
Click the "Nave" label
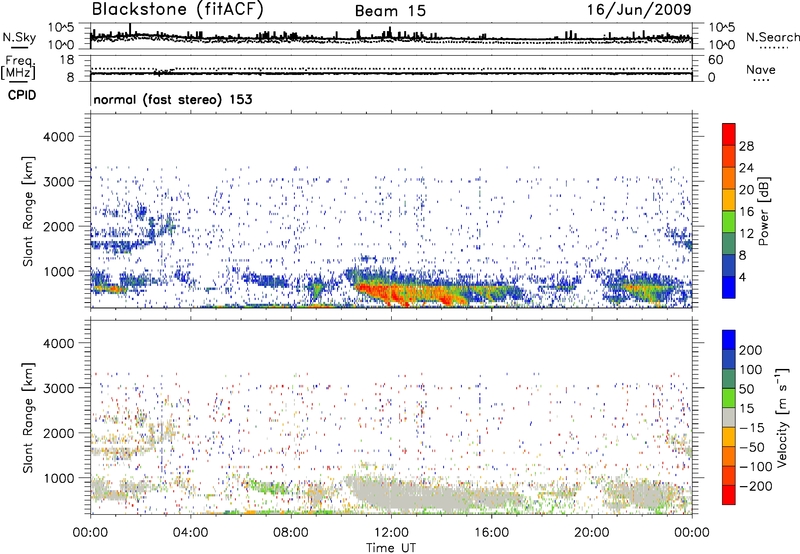click(760, 69)
